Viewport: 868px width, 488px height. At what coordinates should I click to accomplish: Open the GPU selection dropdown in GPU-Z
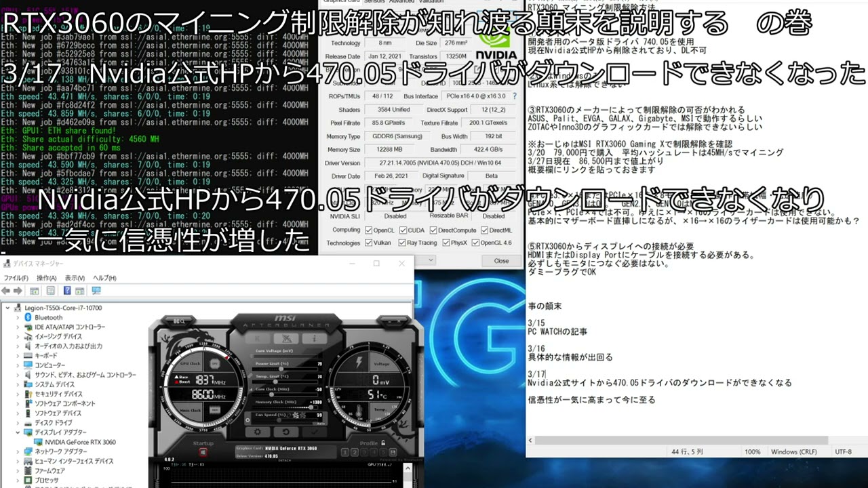click(x=431, y=260)
